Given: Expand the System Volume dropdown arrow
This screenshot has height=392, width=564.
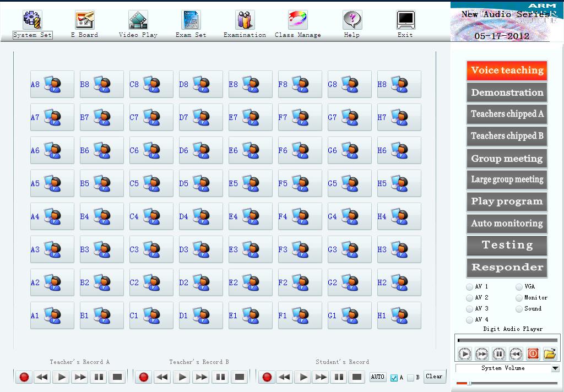Looking at the screenshot, I should coord(555,368).
